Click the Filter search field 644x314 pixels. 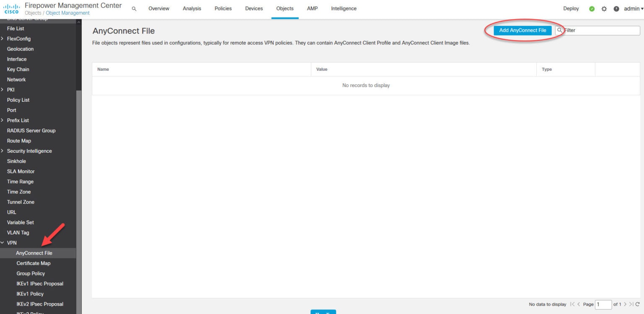tap(597, 31)
